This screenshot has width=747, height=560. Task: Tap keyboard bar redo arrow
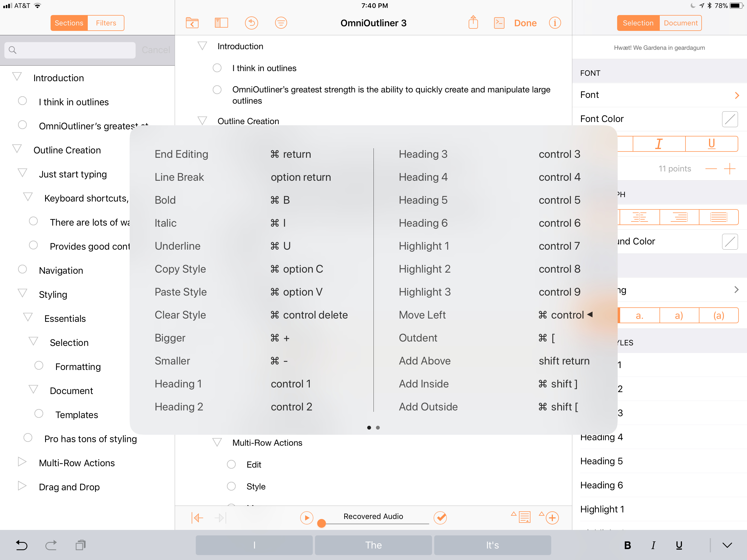(x=51, y=545)
